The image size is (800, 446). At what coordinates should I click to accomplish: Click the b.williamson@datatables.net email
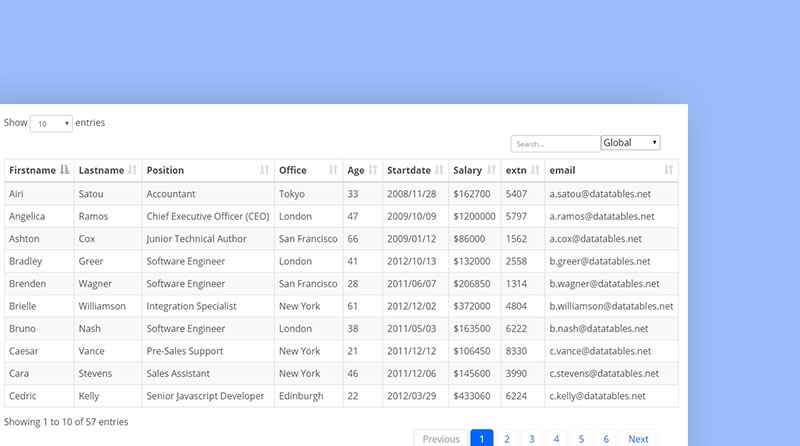(x=611, y=306)
